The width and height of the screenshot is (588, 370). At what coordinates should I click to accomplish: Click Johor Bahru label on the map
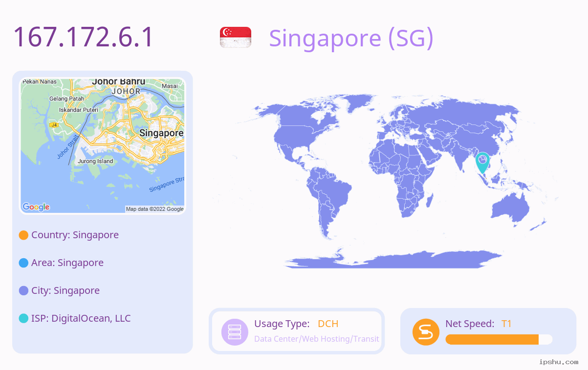119,82
